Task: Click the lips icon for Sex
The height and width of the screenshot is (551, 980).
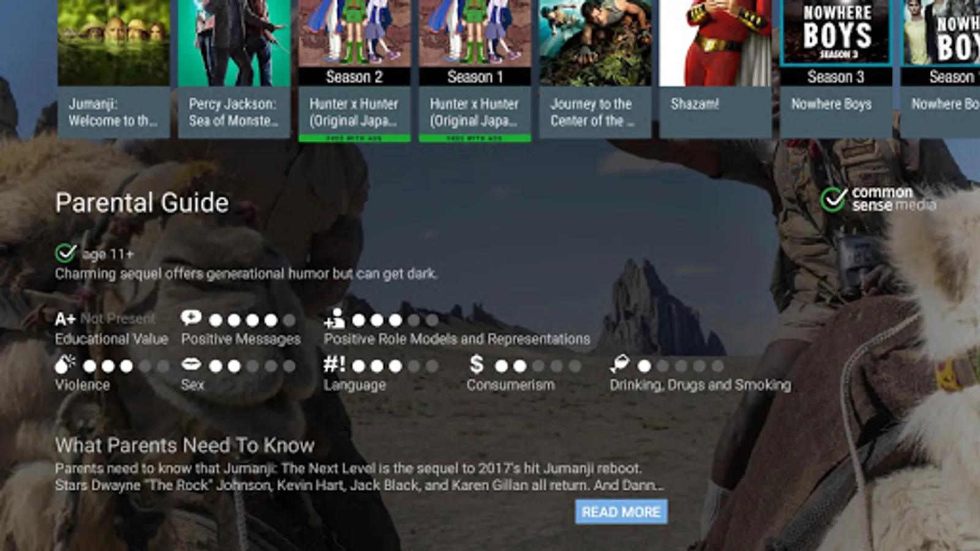Action: pos(191,365)
